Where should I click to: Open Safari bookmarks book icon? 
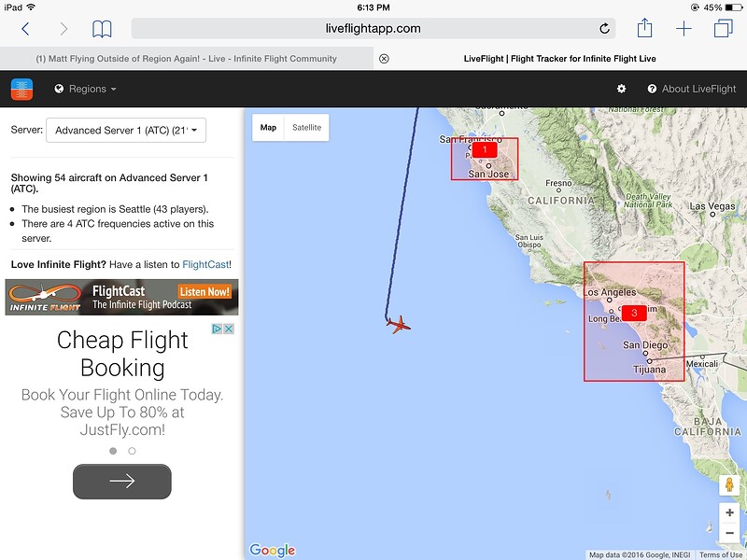(x=102, y=29)
